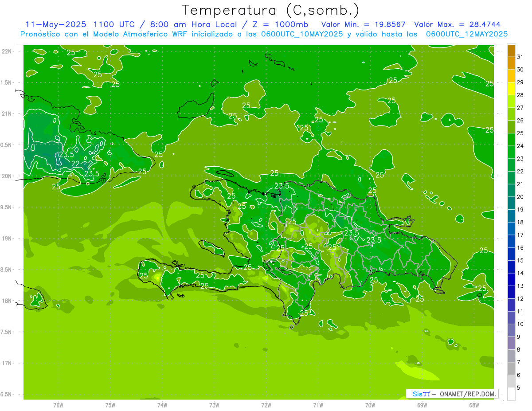Screen dimensions: 532x411
Task: Click the 74W longitude axis label
Action: pyautogui.click(x=162, y=405)
